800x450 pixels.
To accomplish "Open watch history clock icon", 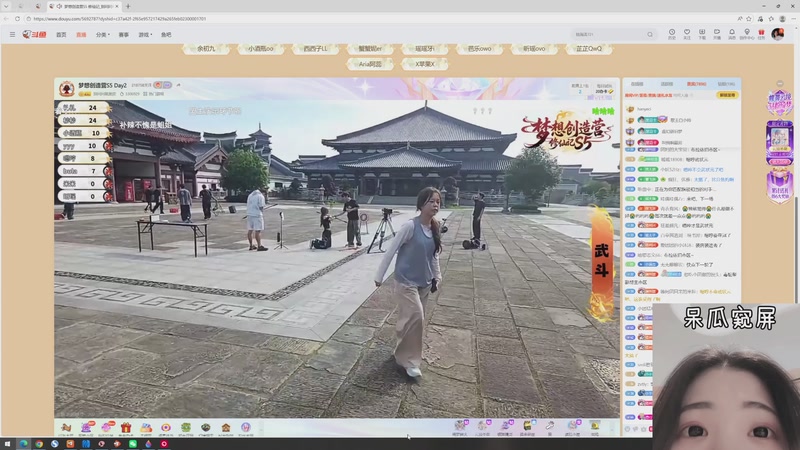I will pos(672,34).
